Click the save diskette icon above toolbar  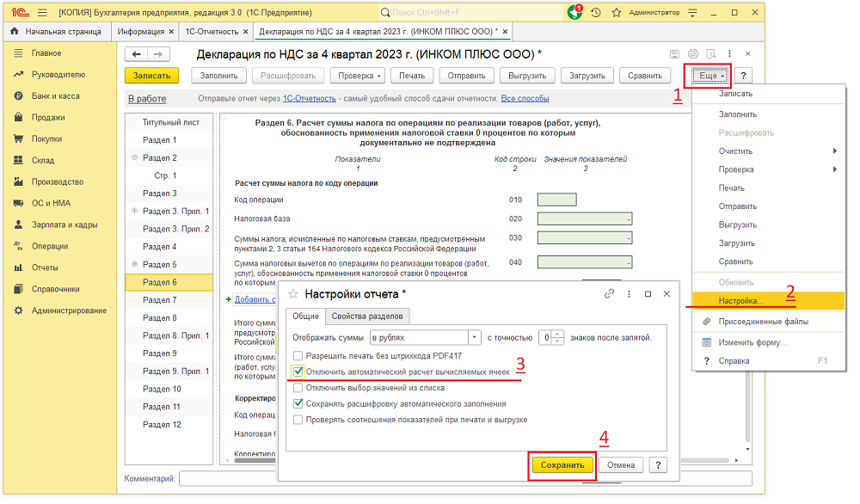(675, 54)
